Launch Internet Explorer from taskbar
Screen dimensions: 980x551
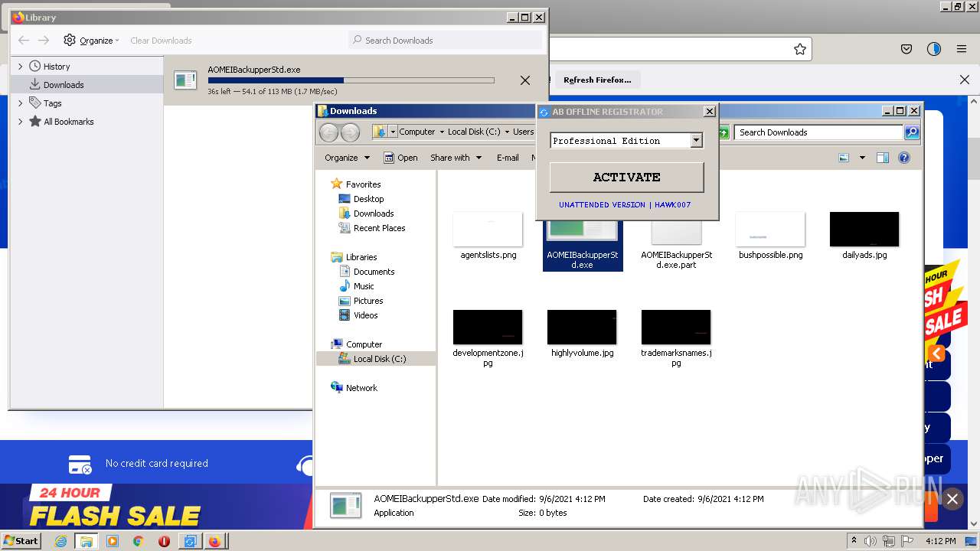tap(60, 541)
